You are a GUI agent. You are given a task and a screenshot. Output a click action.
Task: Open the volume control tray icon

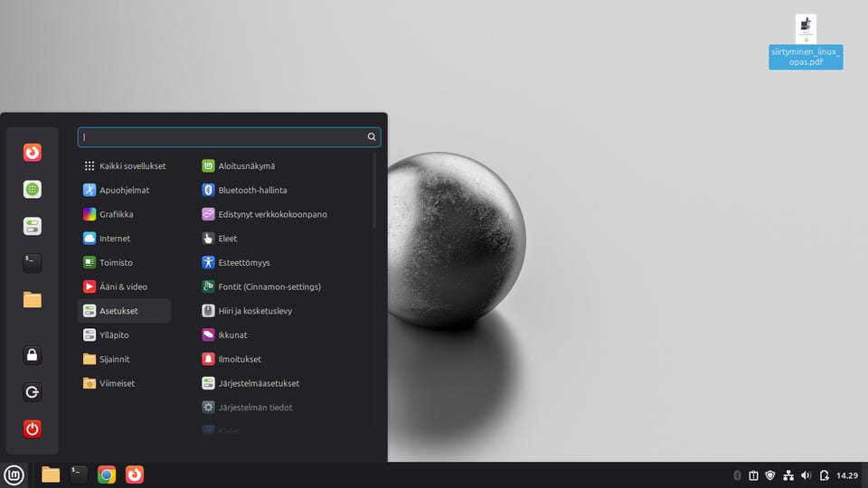coord(806,475)
